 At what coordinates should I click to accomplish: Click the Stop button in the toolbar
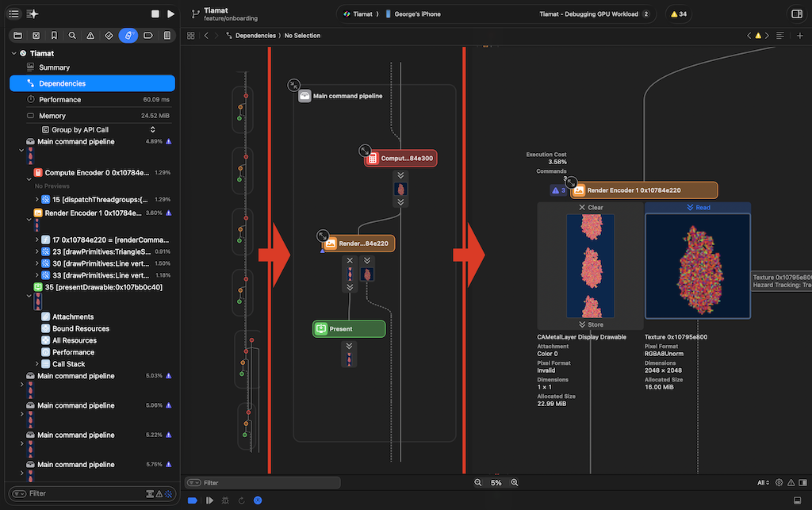coord(155,14)
